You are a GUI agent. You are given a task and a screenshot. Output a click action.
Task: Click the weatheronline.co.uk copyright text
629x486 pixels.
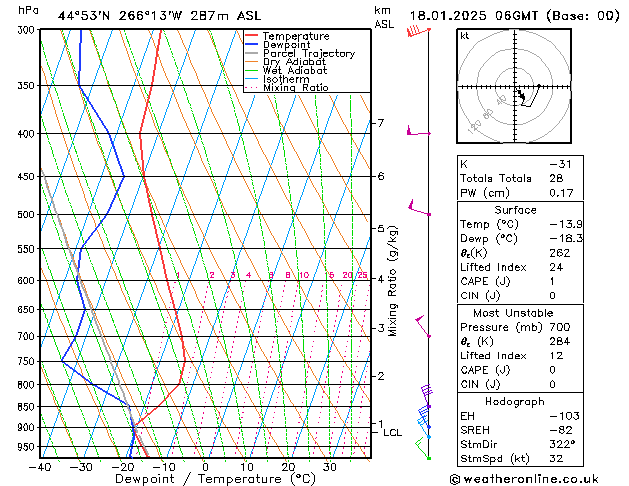point(524,479)
